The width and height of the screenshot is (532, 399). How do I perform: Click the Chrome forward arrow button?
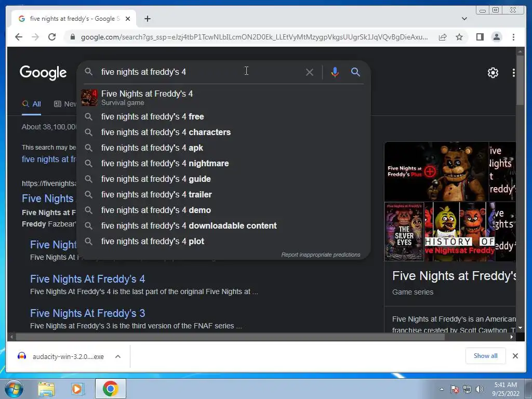pos(35,37)
